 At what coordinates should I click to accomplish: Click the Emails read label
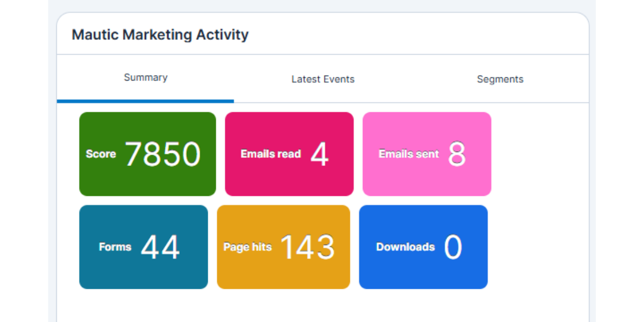click(x=270, y=154)
